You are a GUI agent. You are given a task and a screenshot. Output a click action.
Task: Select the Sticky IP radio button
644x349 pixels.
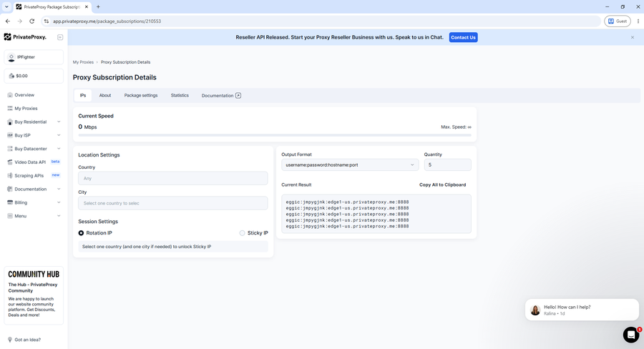tap(243, 233)
